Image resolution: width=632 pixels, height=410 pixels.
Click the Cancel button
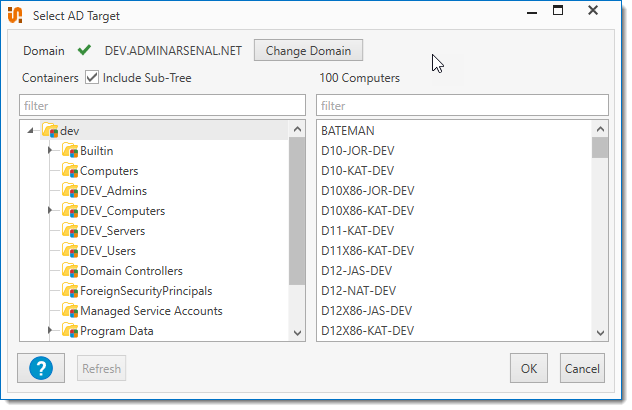(x=582, y=368)
